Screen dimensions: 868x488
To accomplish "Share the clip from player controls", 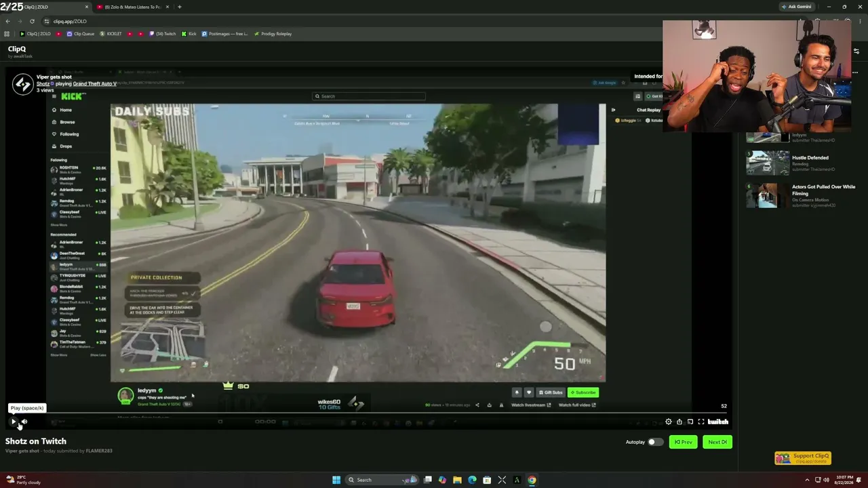I will pos(679,422).
